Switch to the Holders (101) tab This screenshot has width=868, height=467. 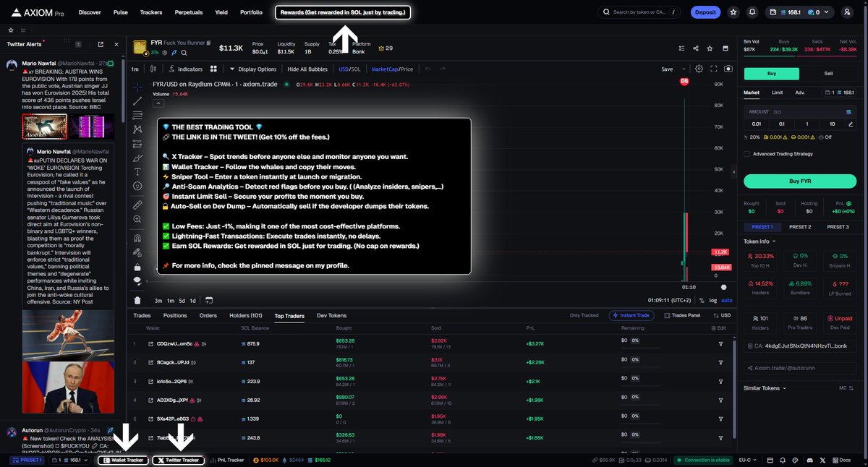(245, 315)
